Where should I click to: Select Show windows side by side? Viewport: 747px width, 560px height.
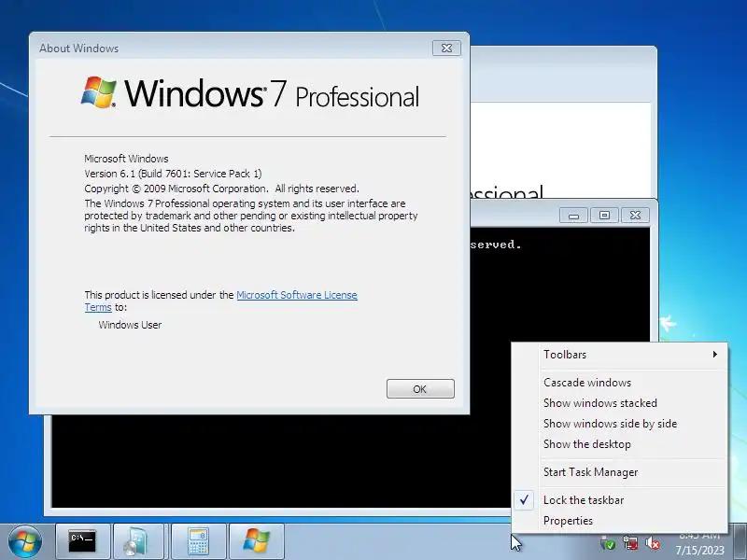click(620, 424)
